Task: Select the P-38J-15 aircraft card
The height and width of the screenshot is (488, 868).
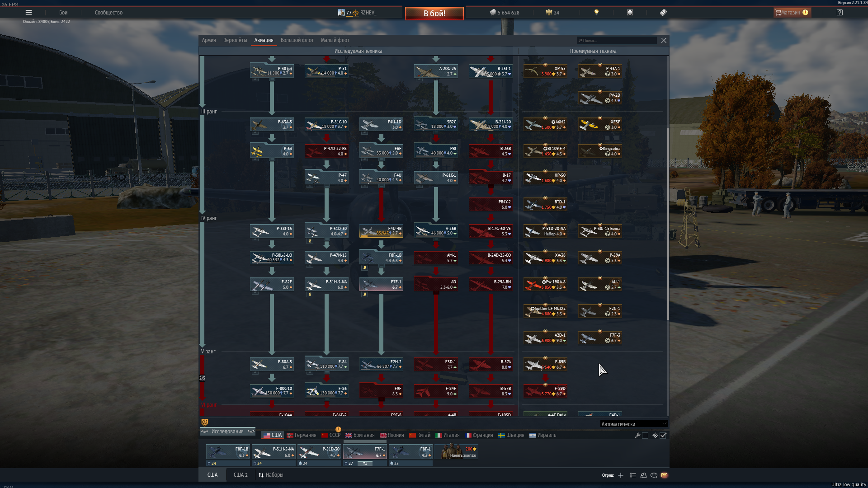Action: click(272, 231)
